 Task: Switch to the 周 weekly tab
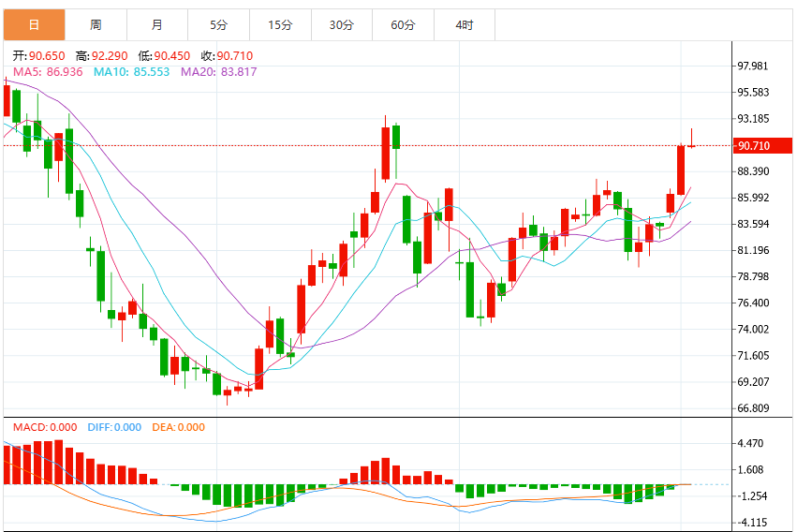96,25
